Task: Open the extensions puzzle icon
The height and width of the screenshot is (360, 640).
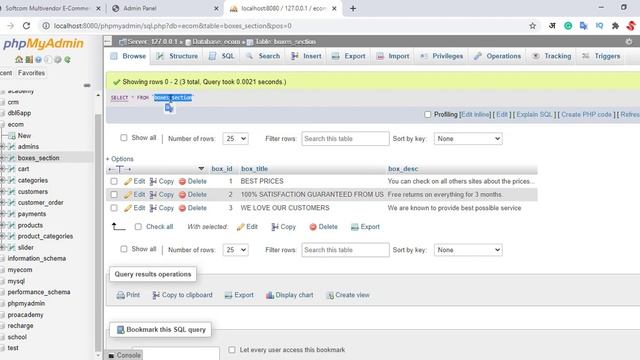Action: [615, 26]
